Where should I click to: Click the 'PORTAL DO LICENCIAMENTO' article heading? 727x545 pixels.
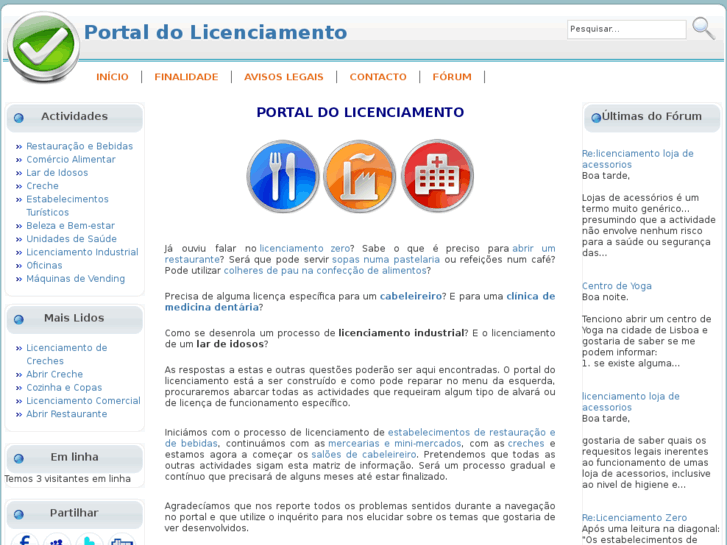[360, 113]
